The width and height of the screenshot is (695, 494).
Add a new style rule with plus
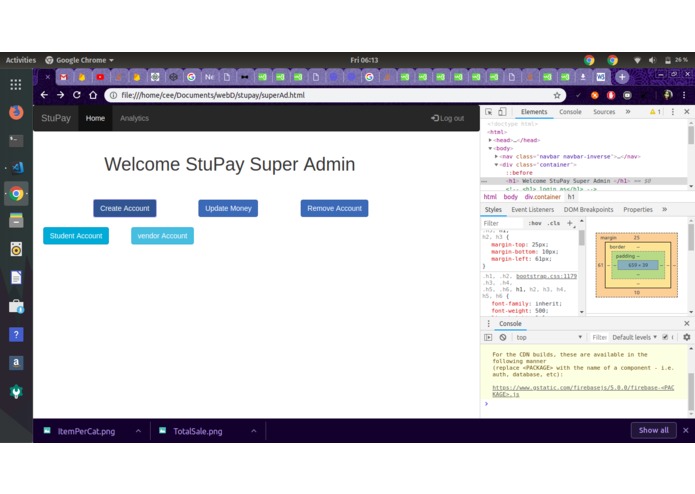(570, 223)
